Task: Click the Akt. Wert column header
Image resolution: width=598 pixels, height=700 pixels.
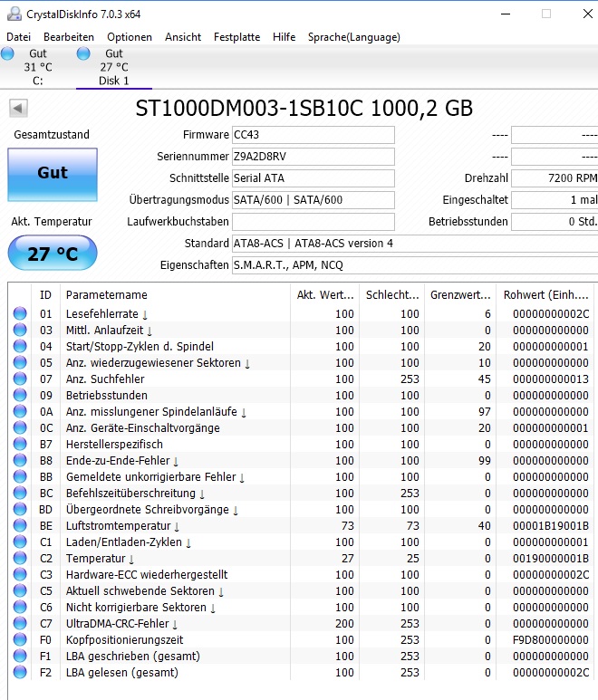Action: [325, 294]
